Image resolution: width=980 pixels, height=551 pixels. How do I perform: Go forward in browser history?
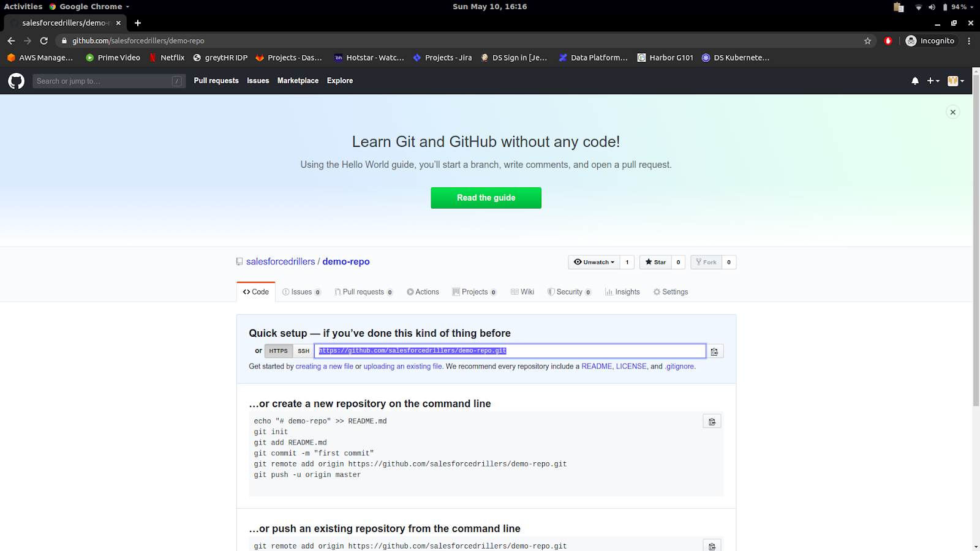[x=28, y=41]
